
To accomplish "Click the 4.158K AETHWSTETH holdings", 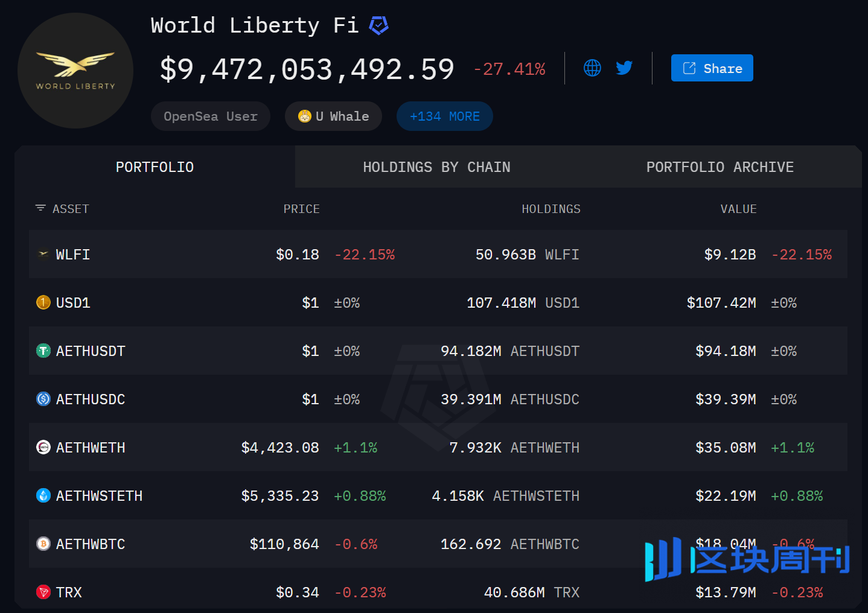I will 505,496.
